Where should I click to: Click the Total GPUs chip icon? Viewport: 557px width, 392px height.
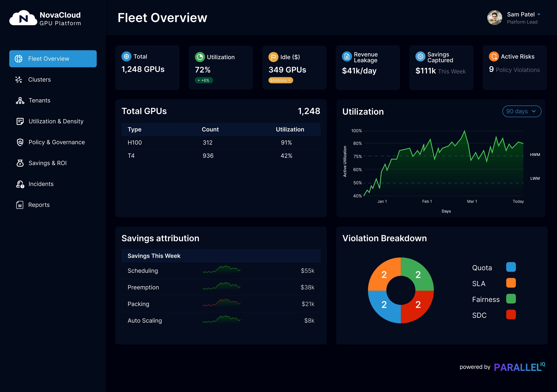[126, 56]
